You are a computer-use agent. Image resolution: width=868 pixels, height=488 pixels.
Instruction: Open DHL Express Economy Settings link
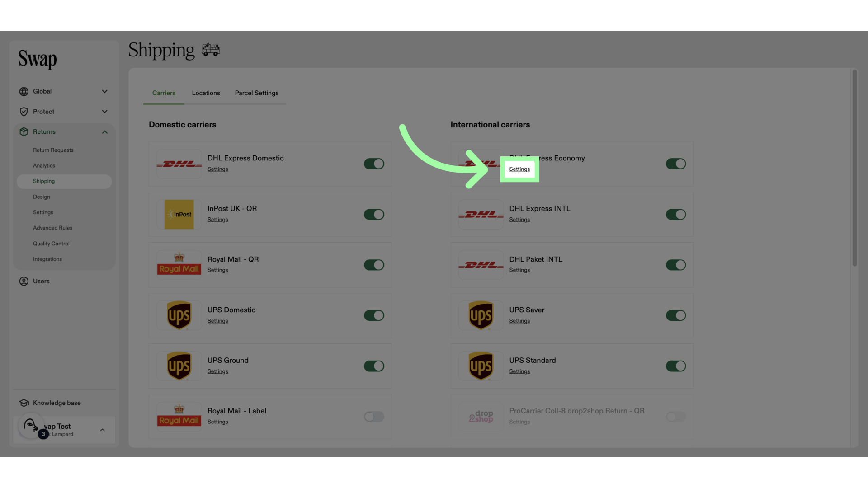tap(519, 169)
